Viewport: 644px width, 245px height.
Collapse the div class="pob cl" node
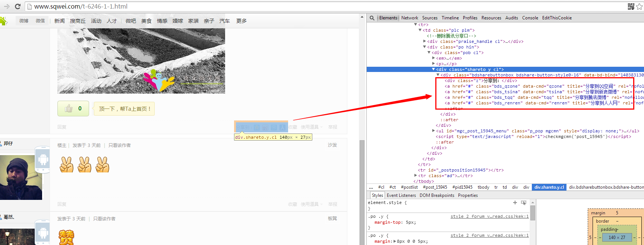429,53
